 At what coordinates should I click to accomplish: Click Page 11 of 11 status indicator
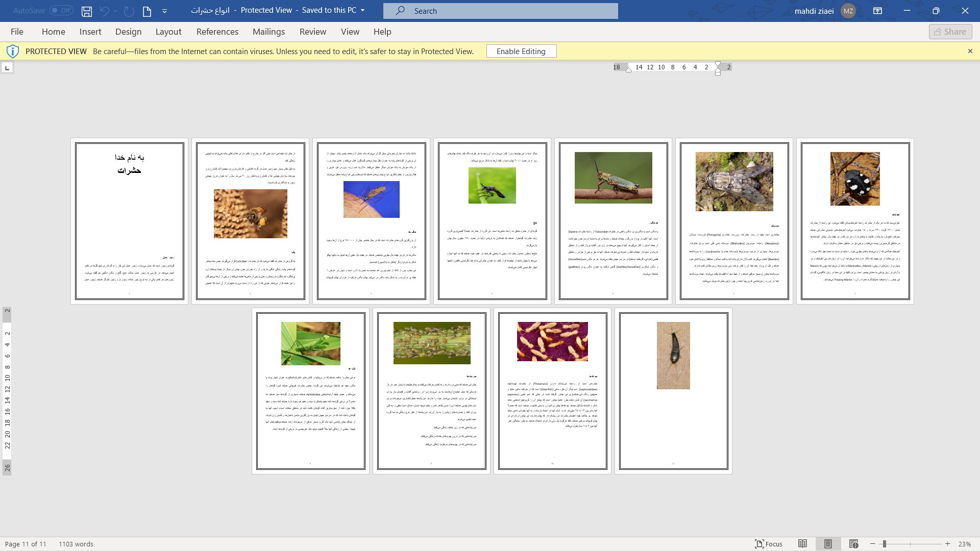(26, 544)
